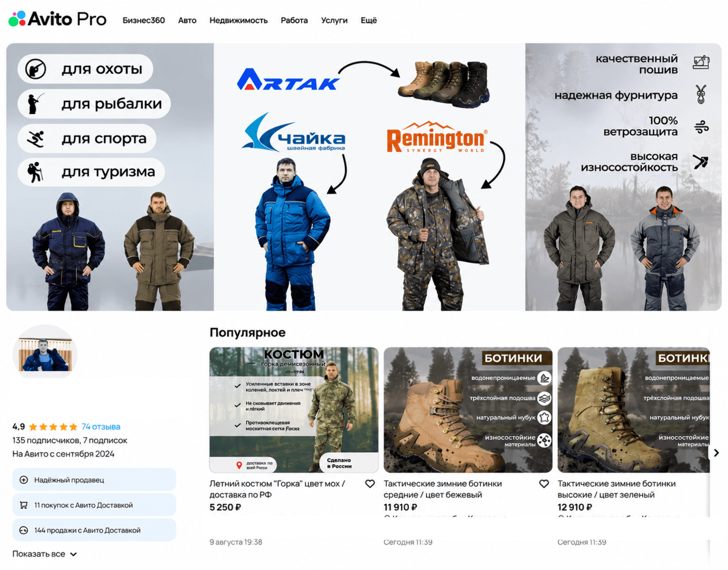The height and width of the screenshot is (570, 728).
Task: Click the 11 покупок с Авито Доставкой badge
Action: click(x=94, y=505)
